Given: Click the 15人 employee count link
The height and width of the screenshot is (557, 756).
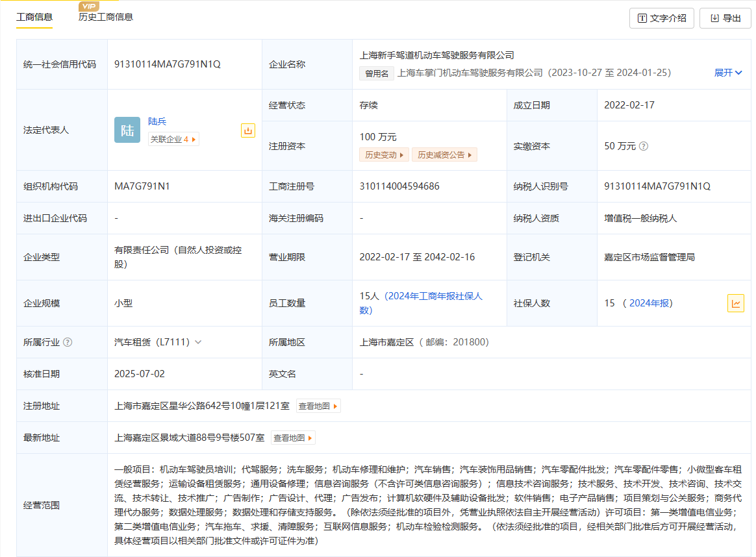Looking at the screenshot, I should tap(368, 296).
